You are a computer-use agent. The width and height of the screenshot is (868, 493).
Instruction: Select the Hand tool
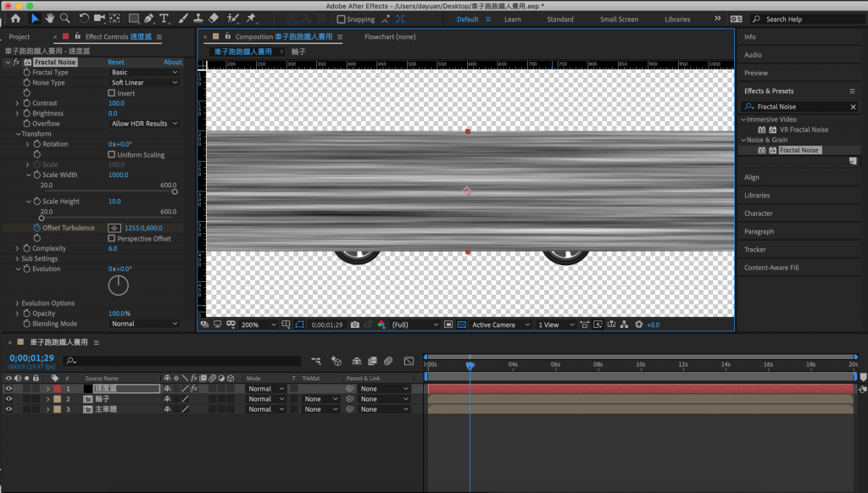pyautogui.click(x=50, y=19)
